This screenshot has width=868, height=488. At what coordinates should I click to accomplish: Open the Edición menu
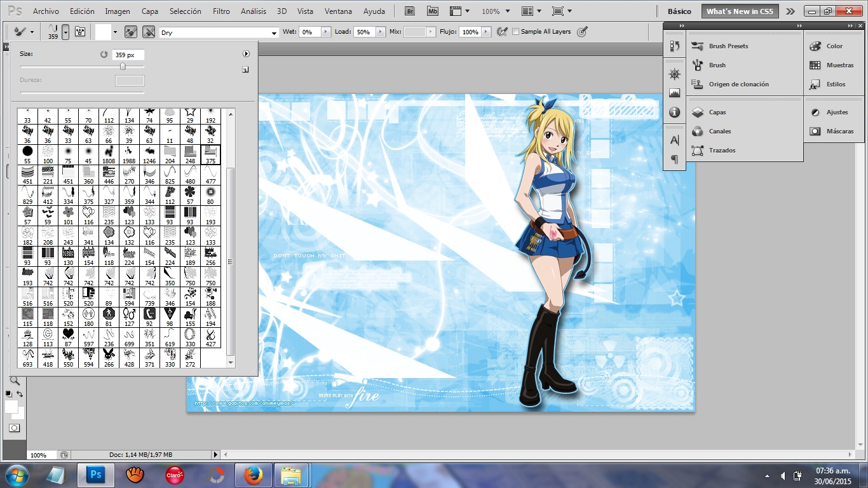[82, 11]
